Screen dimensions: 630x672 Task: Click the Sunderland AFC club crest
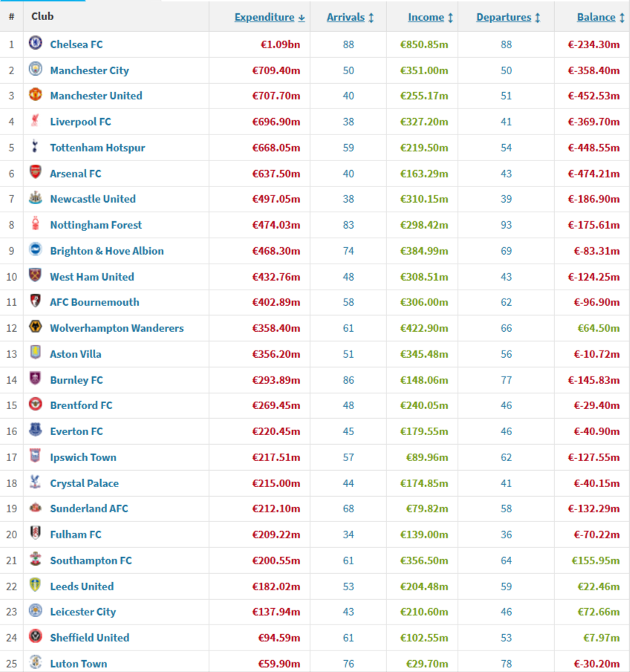pyautogui.click(x=35, y=507)
